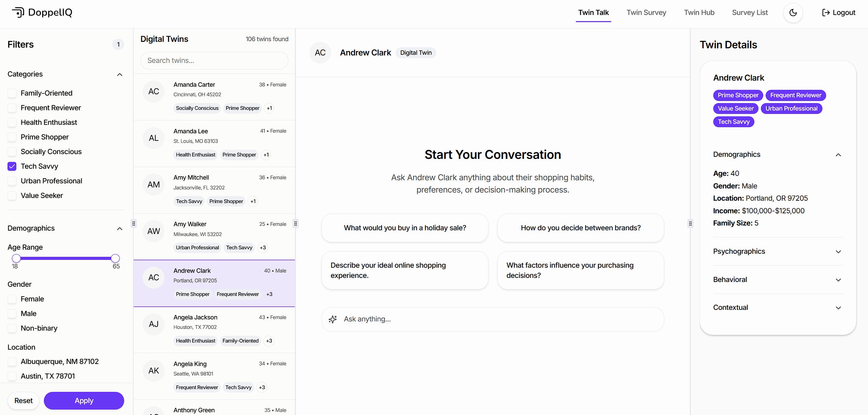The width and height of the screenshot is (868, 415).
Task: Check the Male gender filter
Action: coord(12,314)
